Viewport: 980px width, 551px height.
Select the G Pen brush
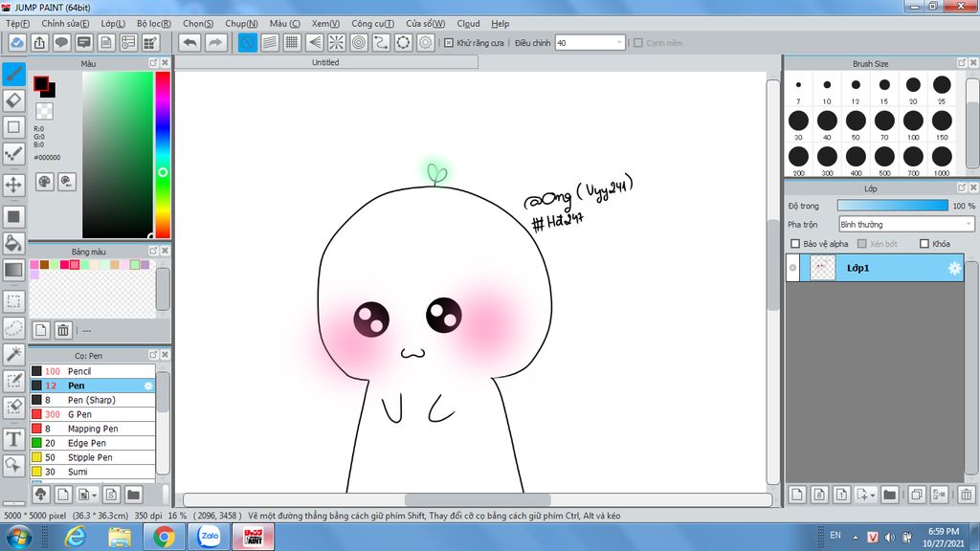coord(93,414)
